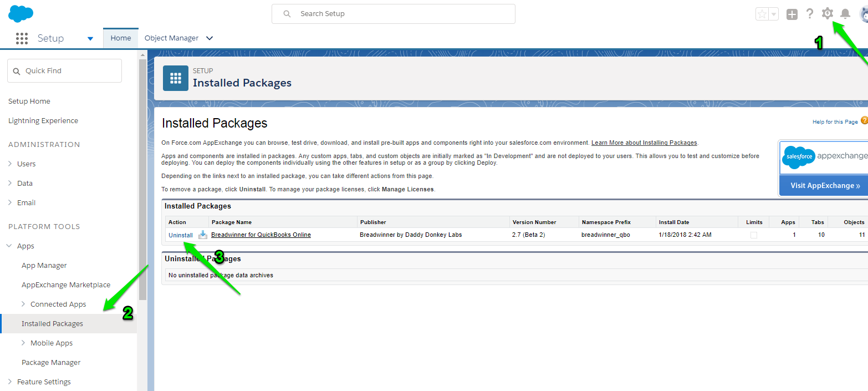Click the Objects column header
The image size is (868, 391).
click(854, 222)
